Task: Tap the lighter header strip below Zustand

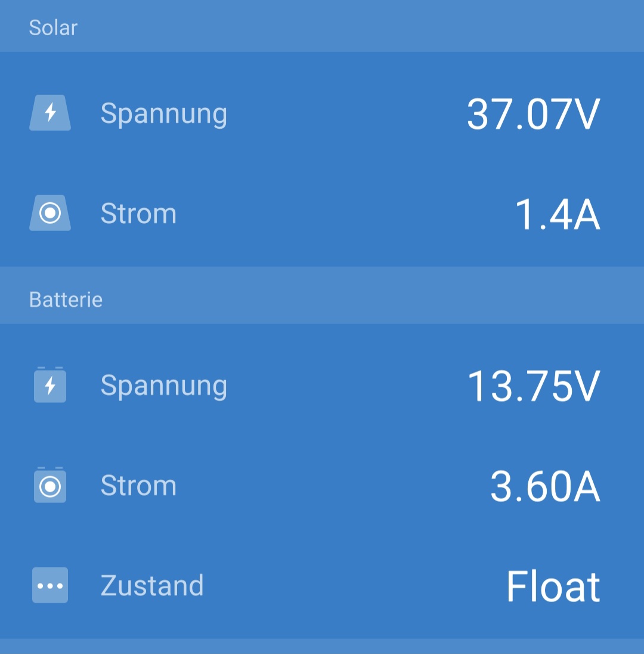Action: [322, 646]
